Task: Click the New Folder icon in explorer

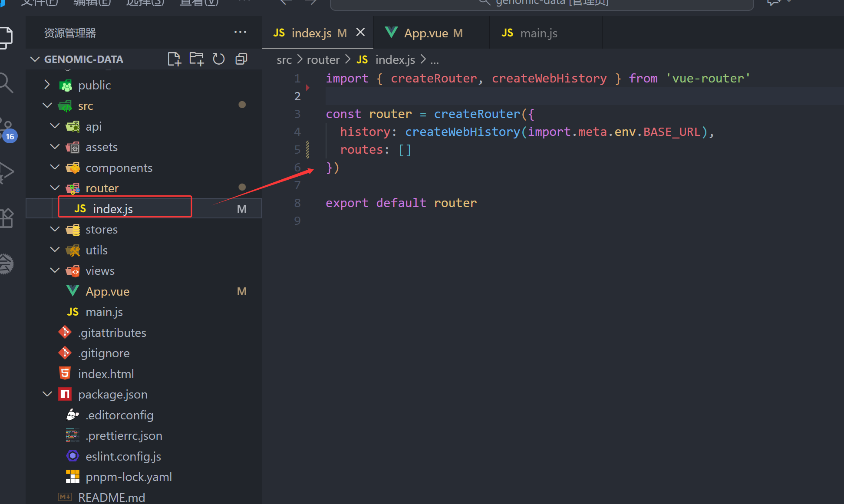Action: coord(196,59)
